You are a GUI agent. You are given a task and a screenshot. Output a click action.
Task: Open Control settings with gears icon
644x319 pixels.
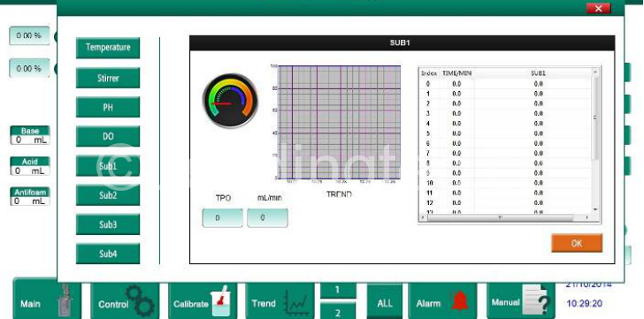click(125, 300)
